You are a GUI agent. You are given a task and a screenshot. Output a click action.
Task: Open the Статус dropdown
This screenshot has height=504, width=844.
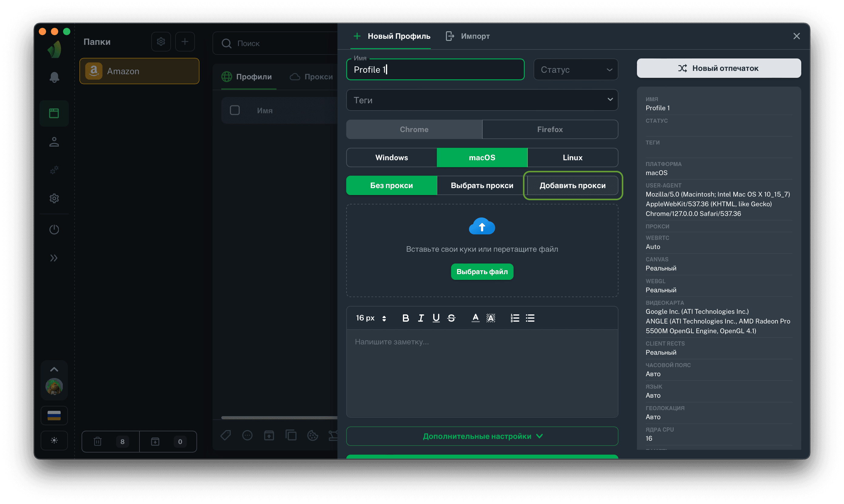(575, 70)
